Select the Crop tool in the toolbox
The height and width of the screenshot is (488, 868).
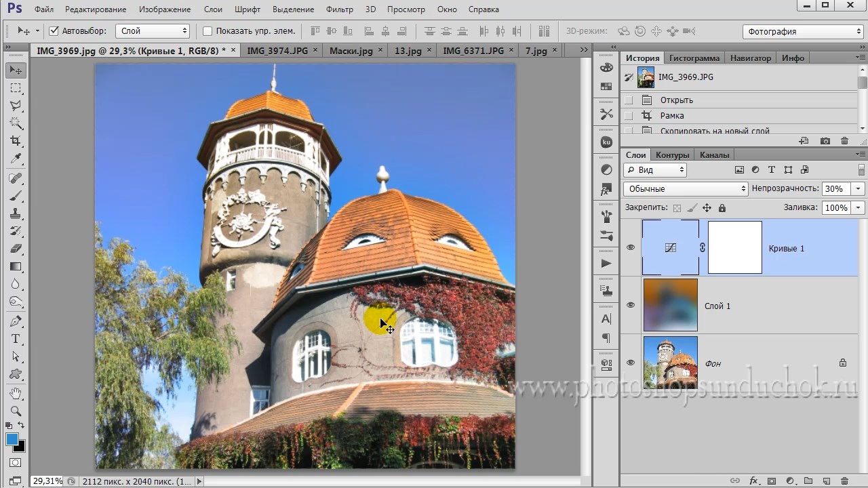coord(16,141)
